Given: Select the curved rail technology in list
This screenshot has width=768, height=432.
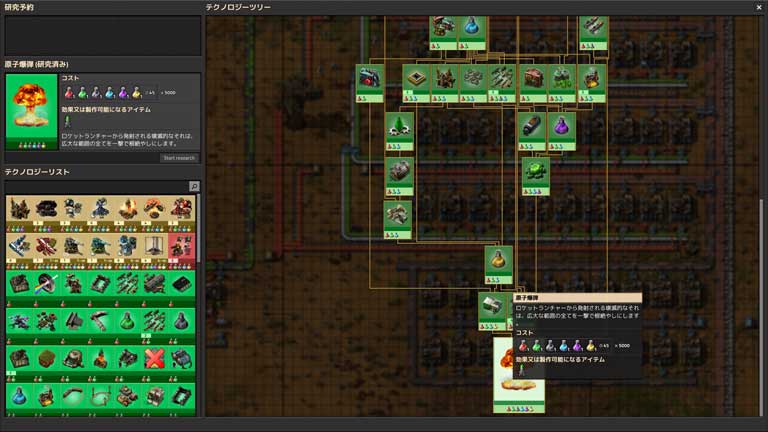Looking at the screenshot, I should click(x=73, y=398).
